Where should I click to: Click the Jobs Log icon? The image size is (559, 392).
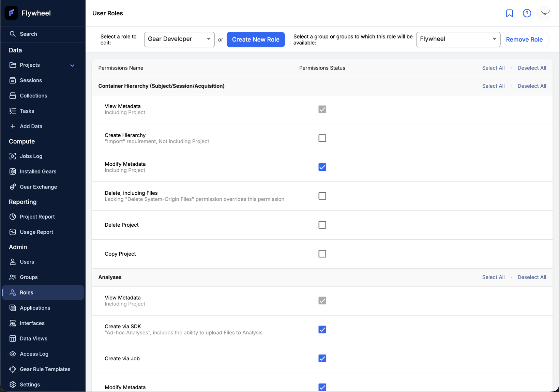13,156
